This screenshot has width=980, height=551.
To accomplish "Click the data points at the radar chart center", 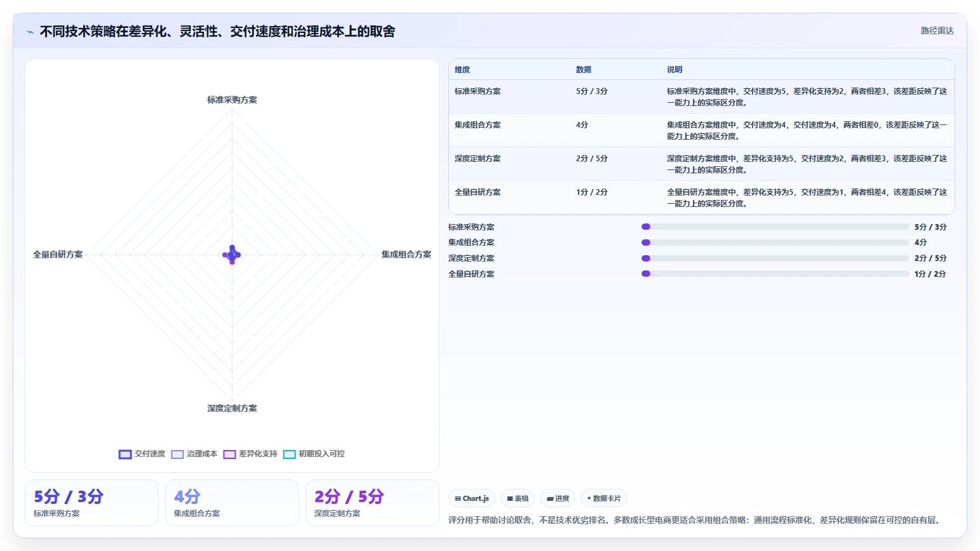I will point(232,255).
